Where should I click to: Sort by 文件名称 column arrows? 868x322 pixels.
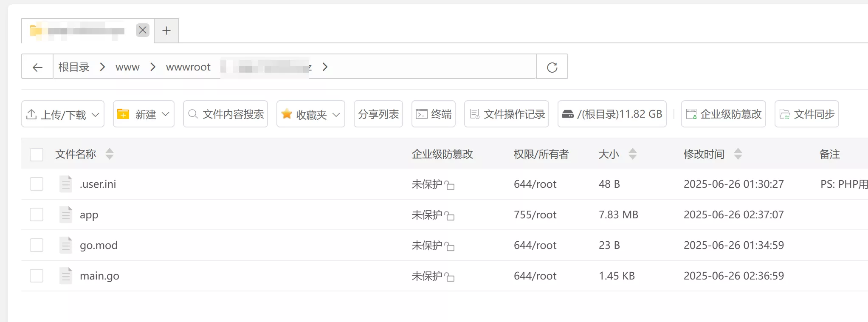(110, 154)
